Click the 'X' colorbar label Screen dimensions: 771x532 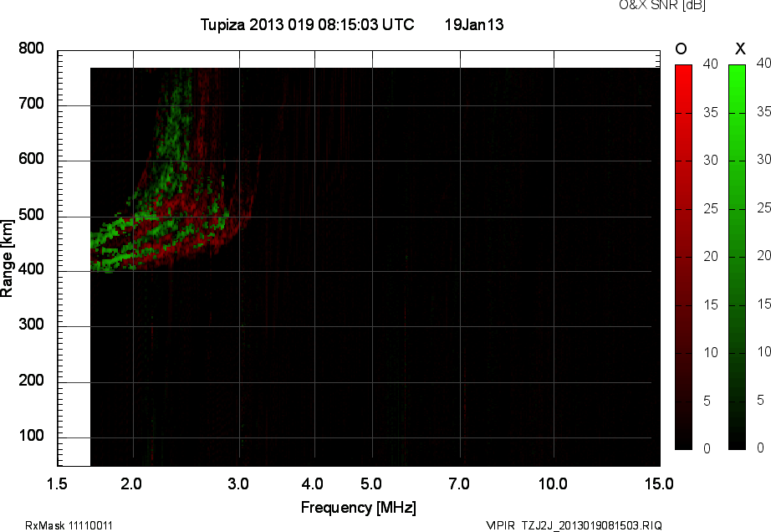click(x=740, y=49)
